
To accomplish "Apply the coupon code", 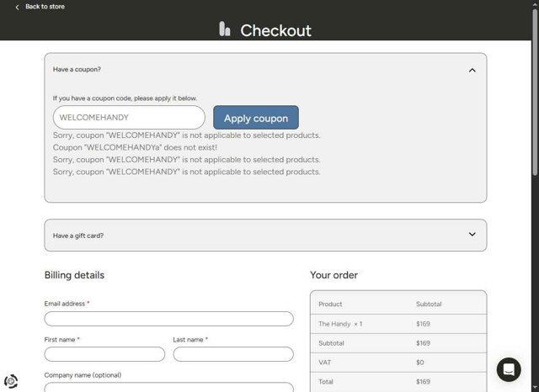I will click(x=256, y=118).
